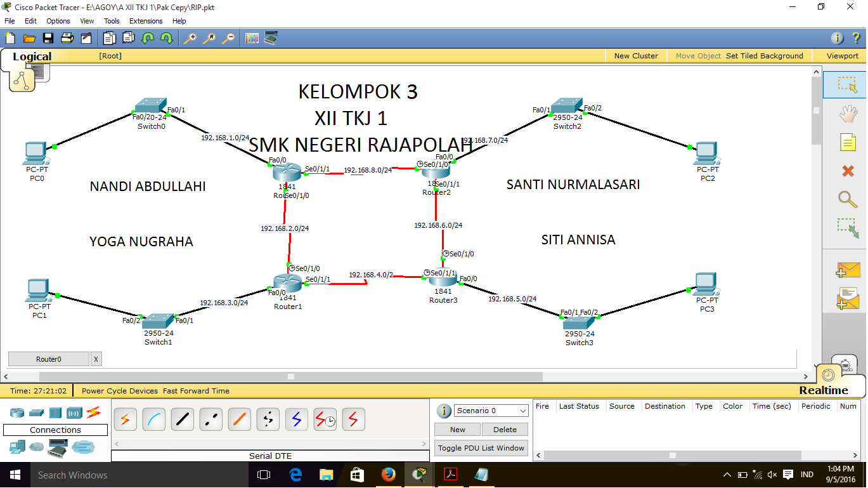
Task: Click the New scenario button
Action: coord(457,430)
